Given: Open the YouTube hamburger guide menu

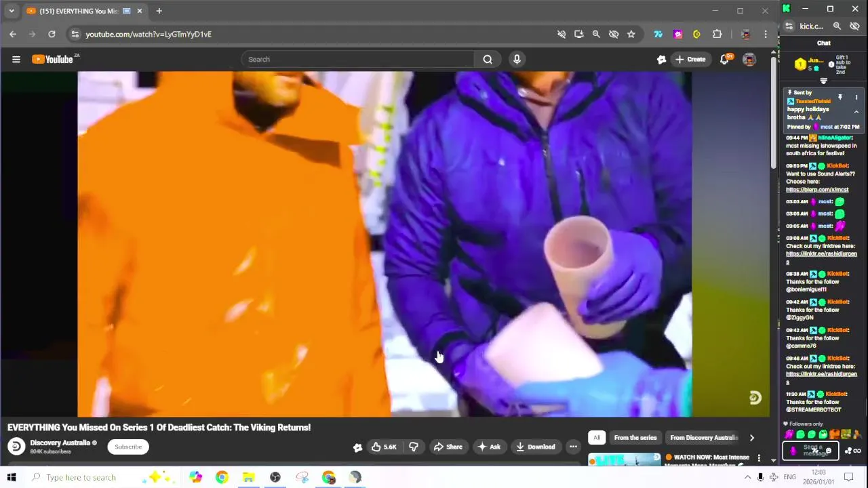Looking at the screenshot, I should [16, 60].
